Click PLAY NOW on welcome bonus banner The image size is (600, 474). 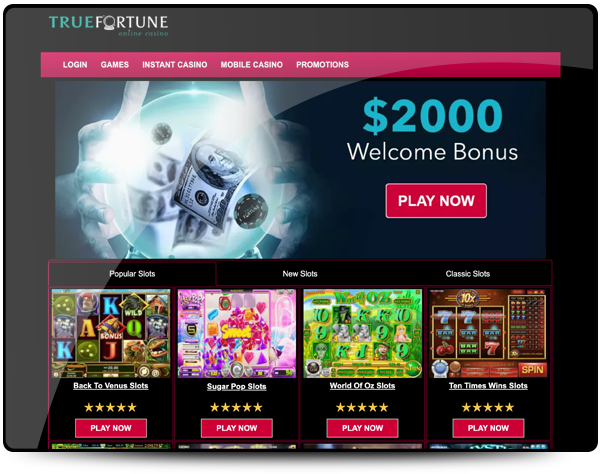point(436,201)
